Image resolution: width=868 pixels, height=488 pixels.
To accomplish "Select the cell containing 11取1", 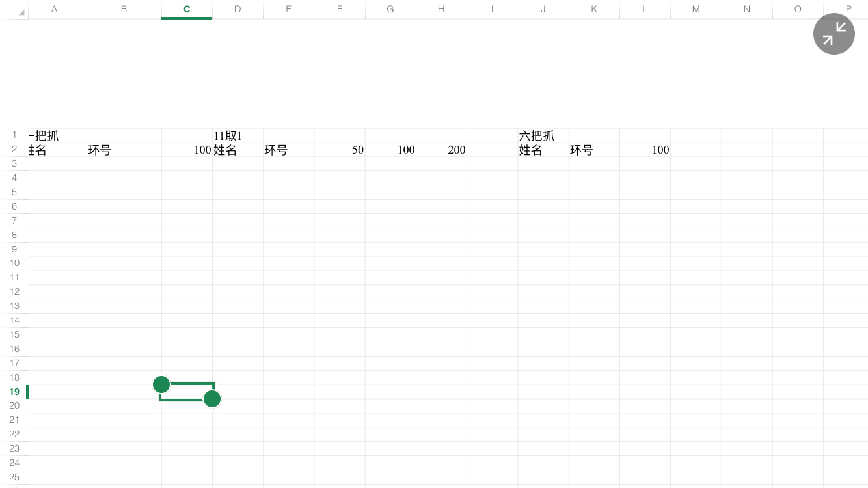I will click(x=237, y=136).
